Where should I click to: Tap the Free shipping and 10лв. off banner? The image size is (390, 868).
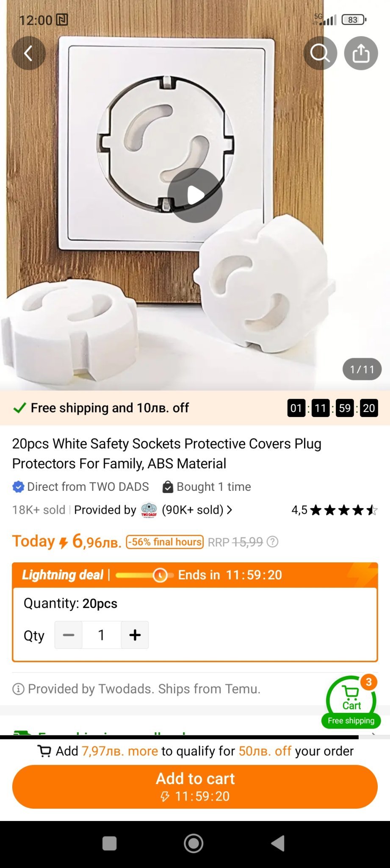(x=195, y=408)
